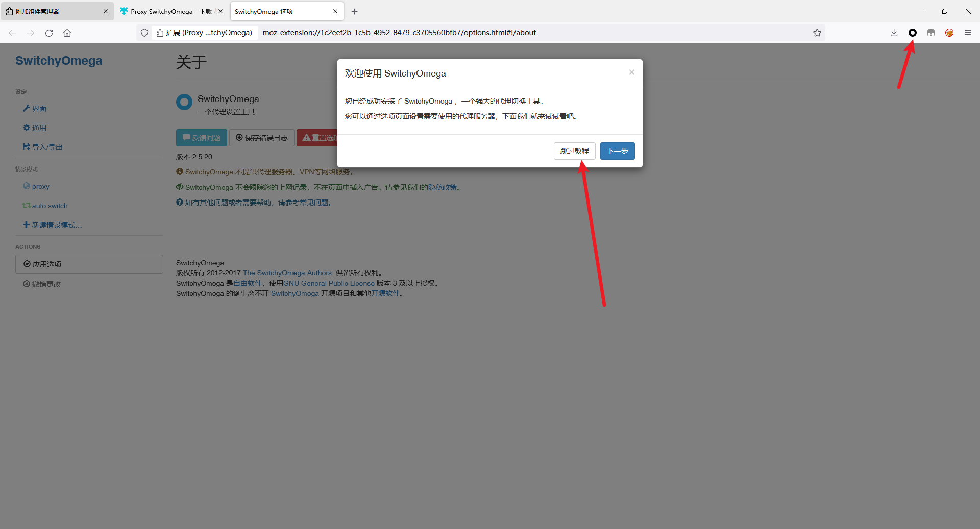
Task: Open the Firefox hamburger application menu
Action: (x=968, y=33)
